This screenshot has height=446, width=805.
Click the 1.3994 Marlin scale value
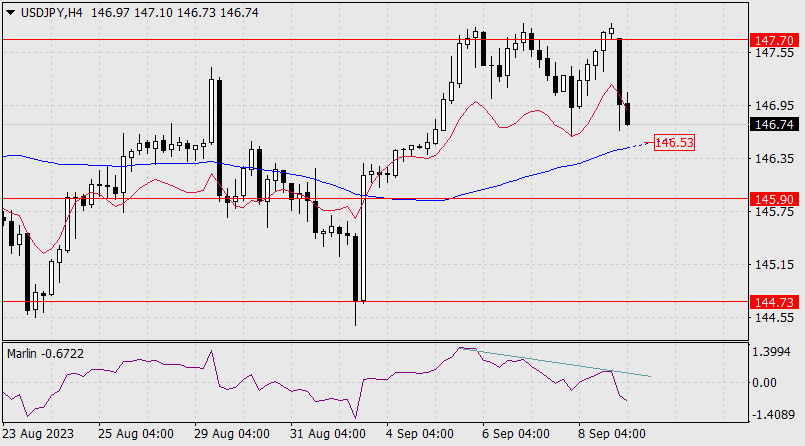click(771, 352)
